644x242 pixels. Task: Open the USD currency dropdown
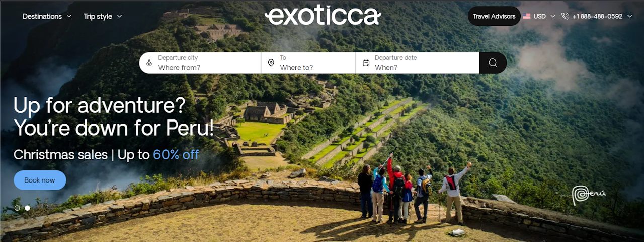539,16
